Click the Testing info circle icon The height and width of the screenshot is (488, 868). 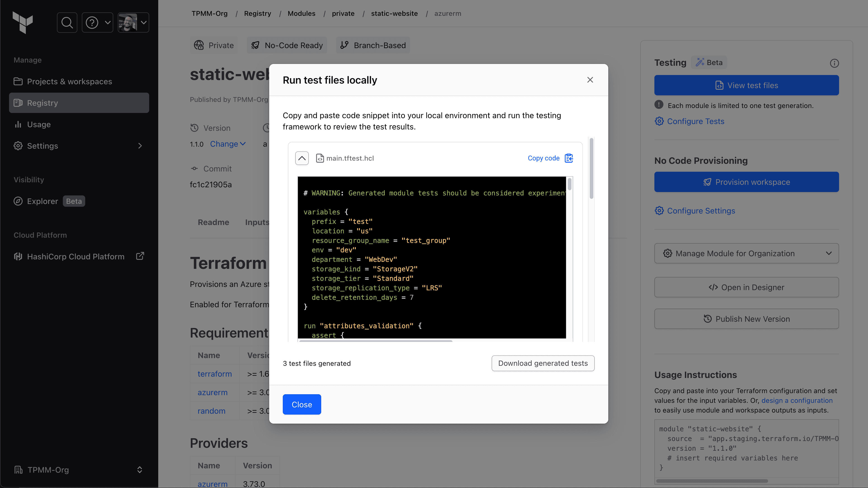[834, 63]
